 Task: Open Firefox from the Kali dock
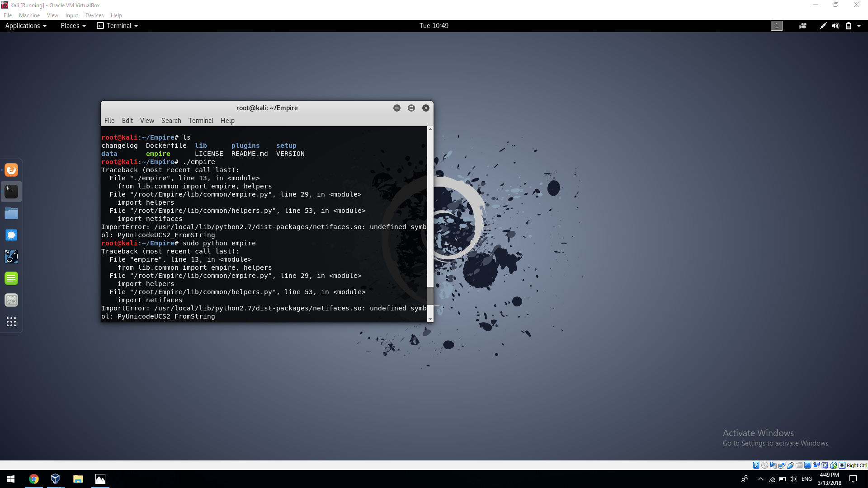[x=11, y=170]
